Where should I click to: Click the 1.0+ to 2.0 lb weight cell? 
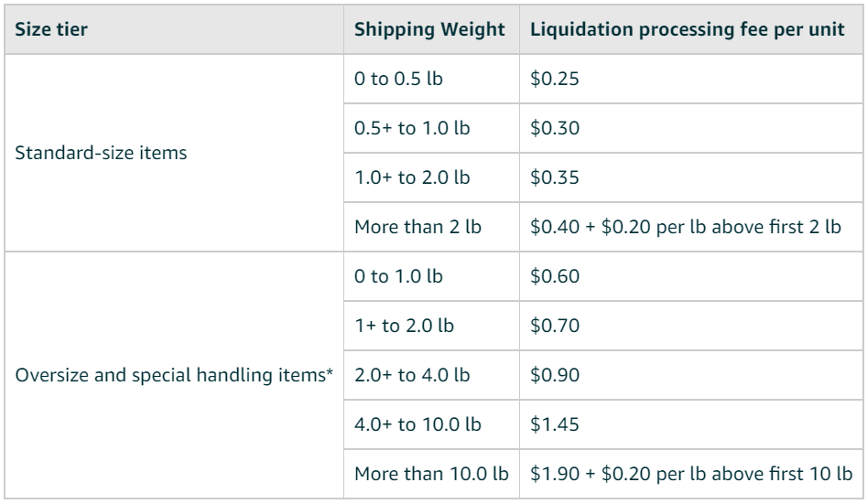coord(431,177)
